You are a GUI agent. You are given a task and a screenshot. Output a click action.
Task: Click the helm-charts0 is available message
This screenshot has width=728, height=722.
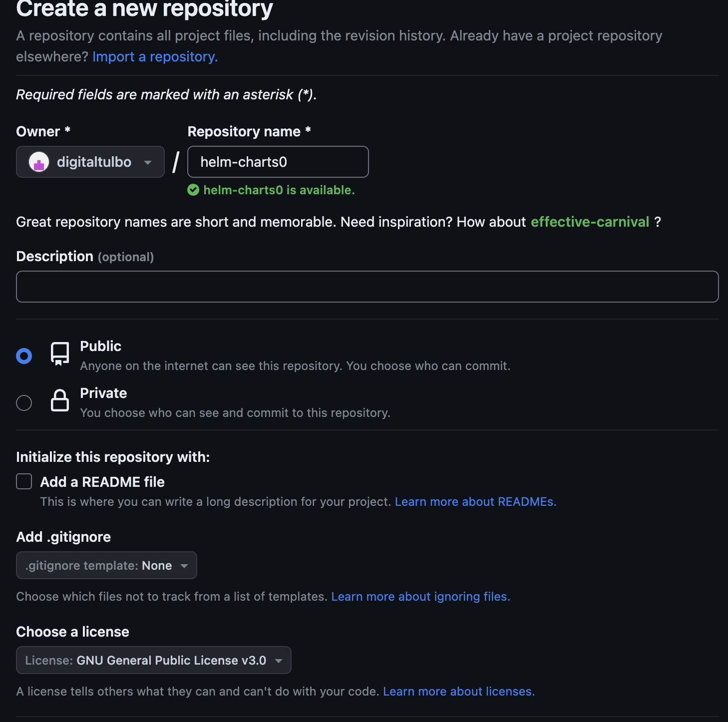pyautogui.click(x=280, y=190)
